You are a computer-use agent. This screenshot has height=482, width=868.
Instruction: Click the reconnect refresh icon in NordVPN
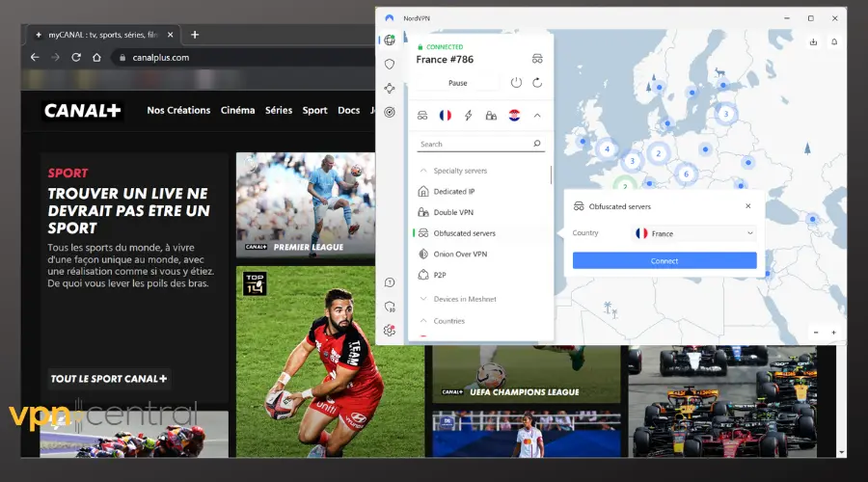click(537, 83)
